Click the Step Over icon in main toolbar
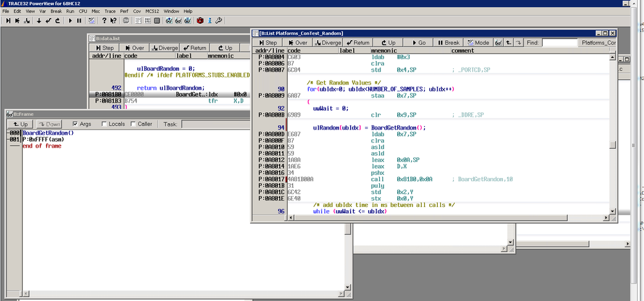Screen dimensions: 644x301 coord(17,21)
